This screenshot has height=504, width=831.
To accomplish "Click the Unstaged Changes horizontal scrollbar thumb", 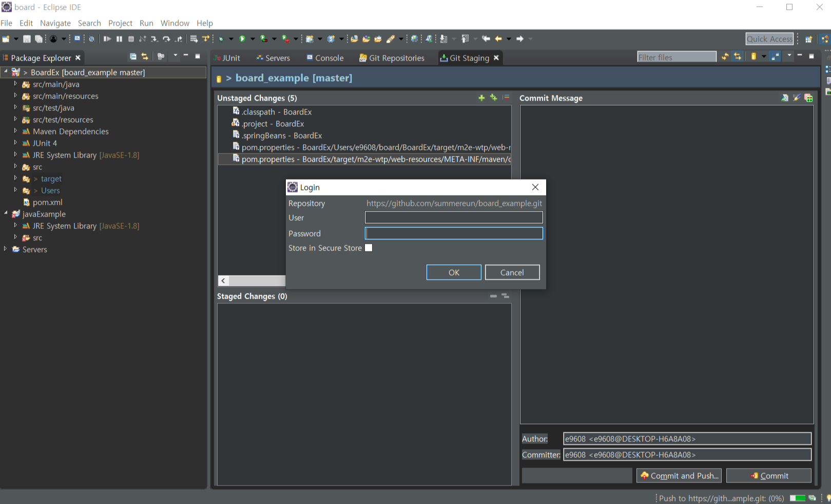I will point(257,281).
